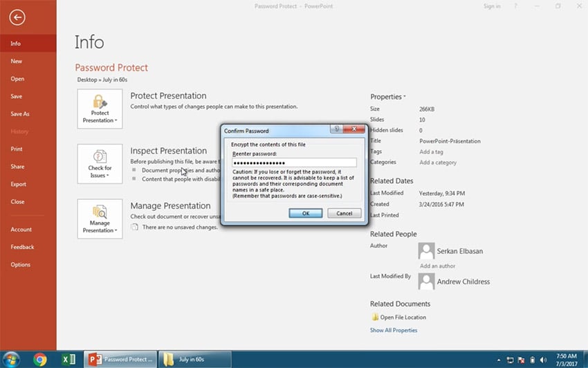Choose Open in the backstage sidebar
This screenshot has width=588, height=368.
[28, 79]
